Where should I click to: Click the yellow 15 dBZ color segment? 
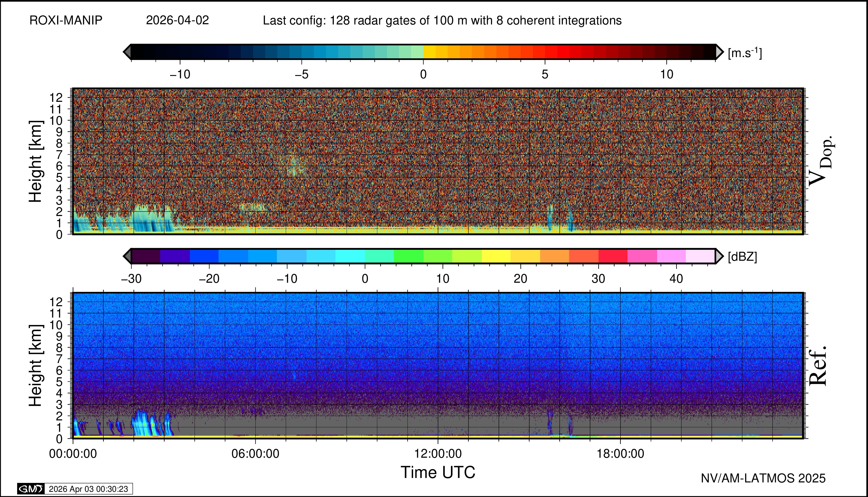coord(496,256)
